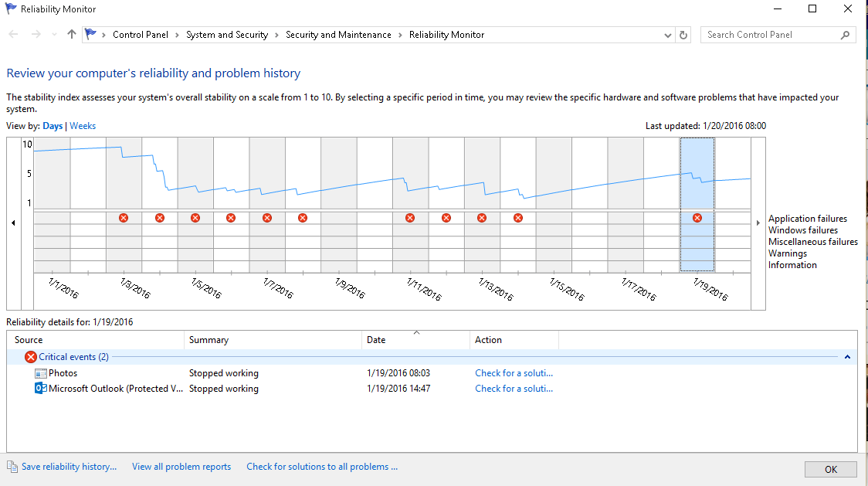Click the Reliability Monitor breadcrumb
The width and height of the screenshot is (868, 486).
click(446, 34)
